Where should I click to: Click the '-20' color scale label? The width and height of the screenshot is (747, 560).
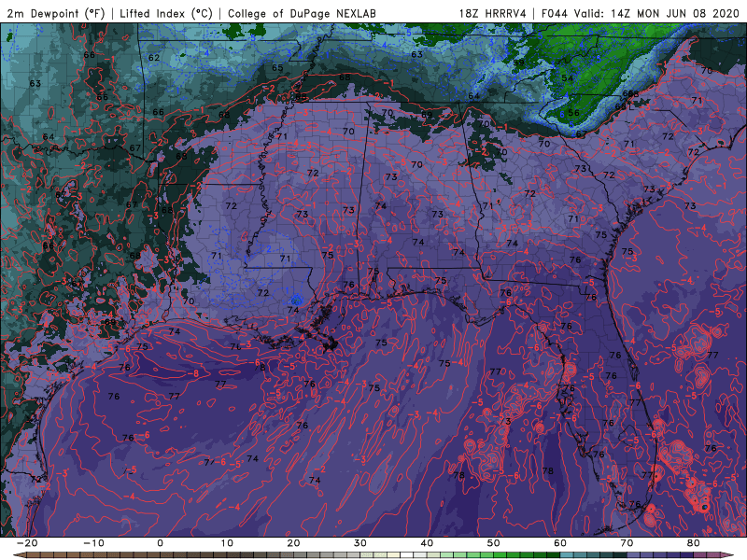click(x=27, y=543)
